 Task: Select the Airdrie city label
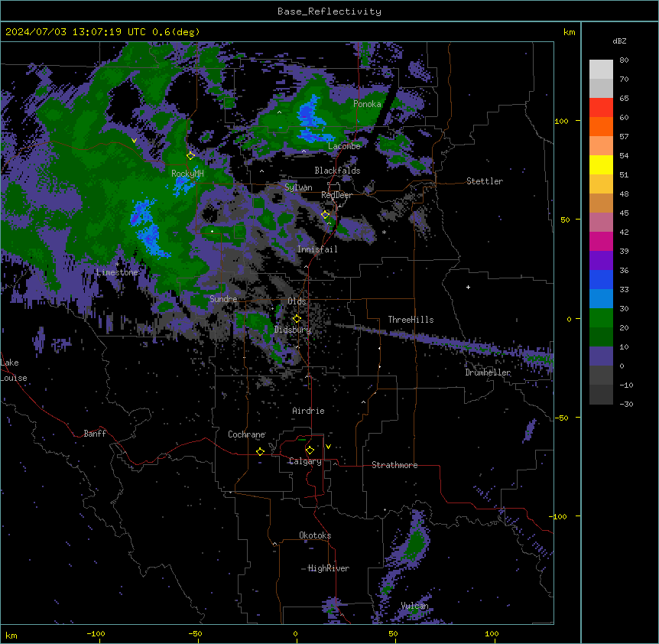coord(308,411)
